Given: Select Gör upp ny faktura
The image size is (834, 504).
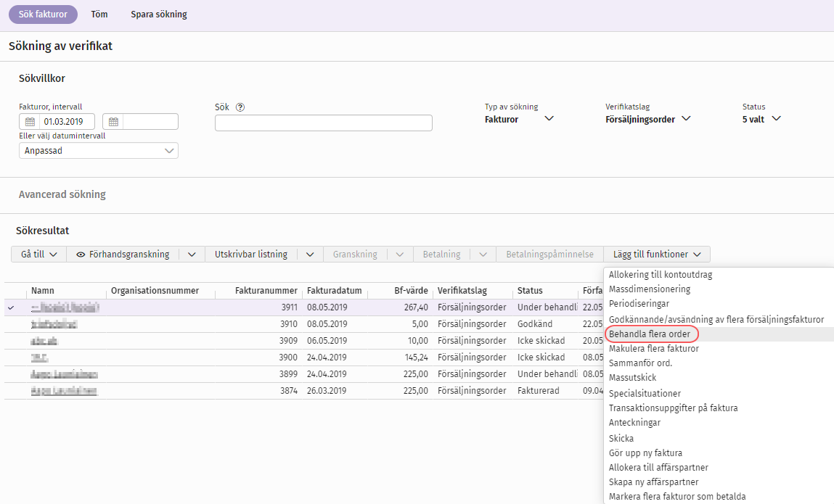Looking at the screenshot, I should [645, 453].
